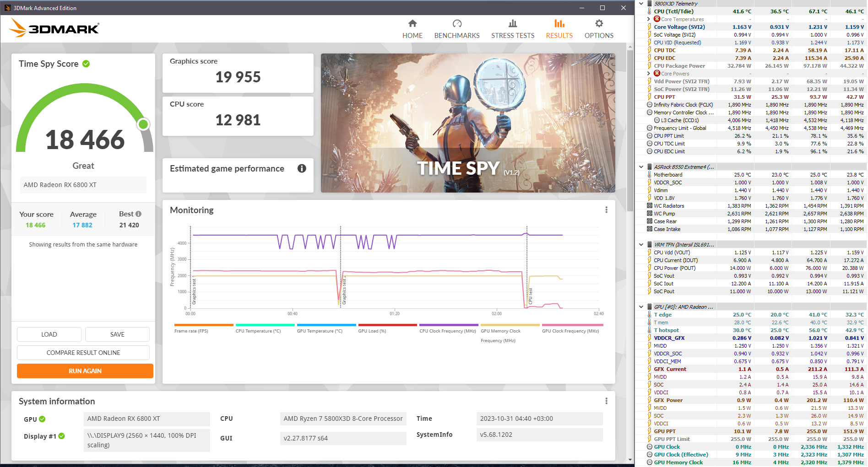The width and height of the screenshot is (868, 467).
Task: Expand the Core Powers node
Action: point(648,74)
